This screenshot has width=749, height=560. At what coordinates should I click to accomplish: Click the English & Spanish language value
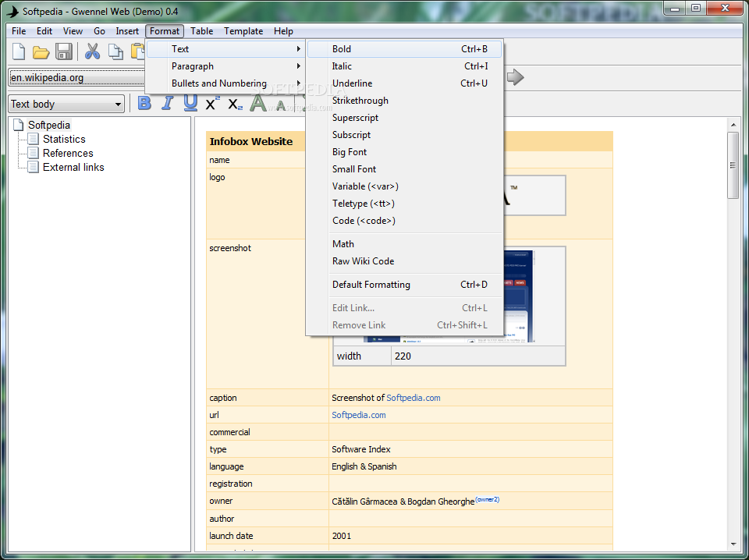[364, 466]
